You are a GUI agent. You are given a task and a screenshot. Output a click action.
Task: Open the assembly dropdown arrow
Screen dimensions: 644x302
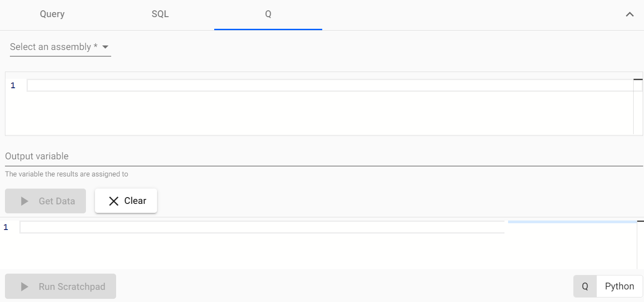(106, 47)
